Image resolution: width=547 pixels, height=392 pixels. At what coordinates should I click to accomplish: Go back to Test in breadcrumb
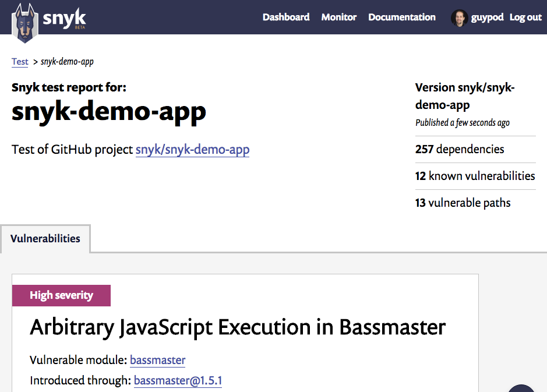20,62
